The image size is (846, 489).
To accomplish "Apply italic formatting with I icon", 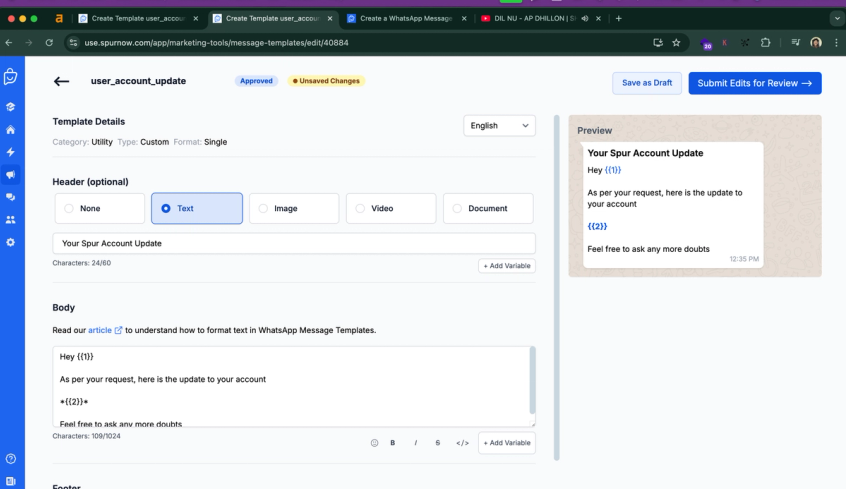I will click(415, 443).
